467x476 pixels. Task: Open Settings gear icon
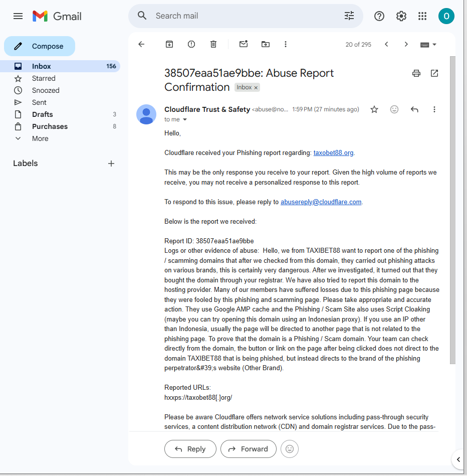tap(401, 16)
